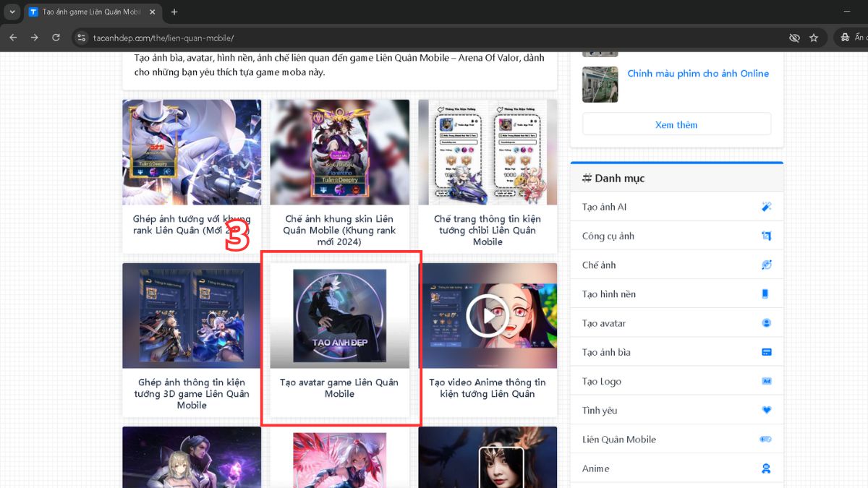The image size is (868, 488).
Task: Open Ghép ảnh tướng với khung rank title
Action: click(x=192, y=224)
